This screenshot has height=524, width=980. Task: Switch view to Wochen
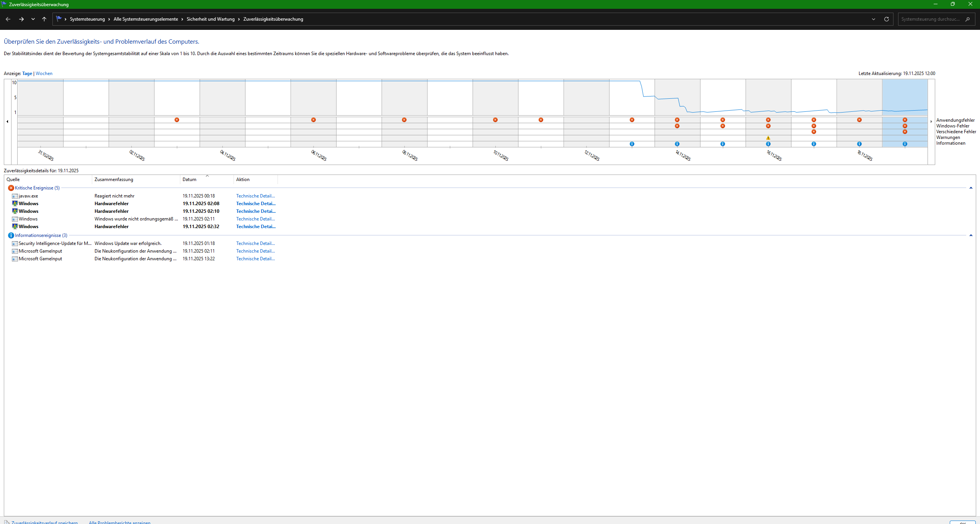[x=44, y=73]
